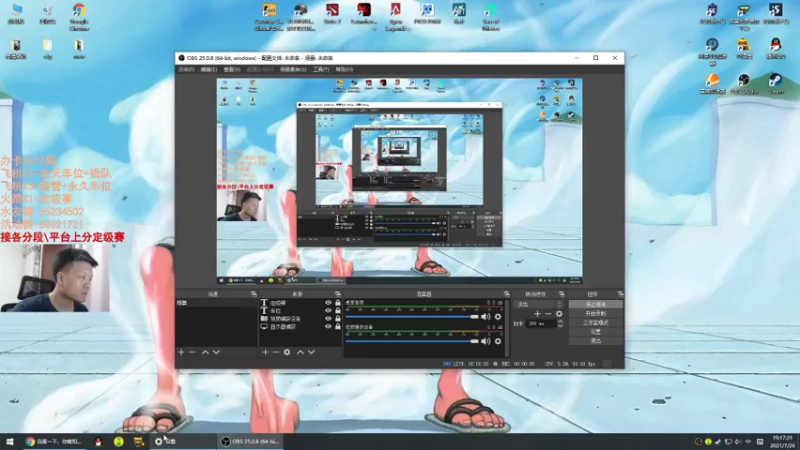Screen dimensions: 800x450
Task: Remove the selected scene with the minus icon
Action: 192,352
